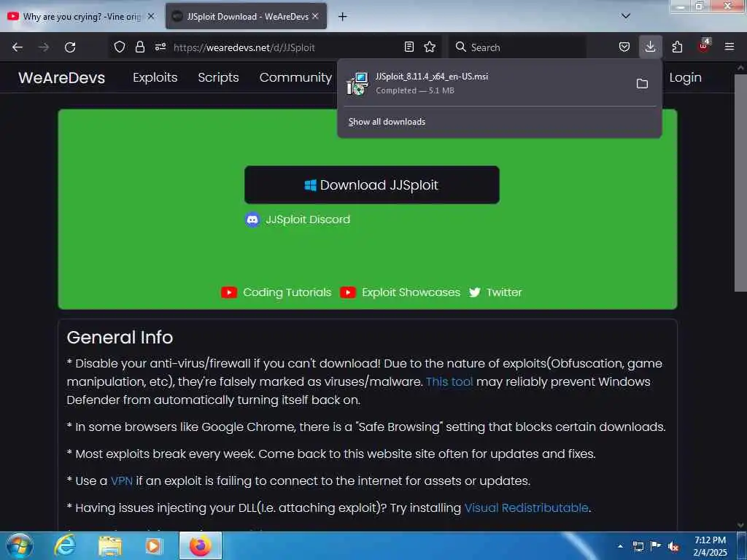Toggle reader view icon
Viewport: 747px width, 560px height.
(409, 47)
